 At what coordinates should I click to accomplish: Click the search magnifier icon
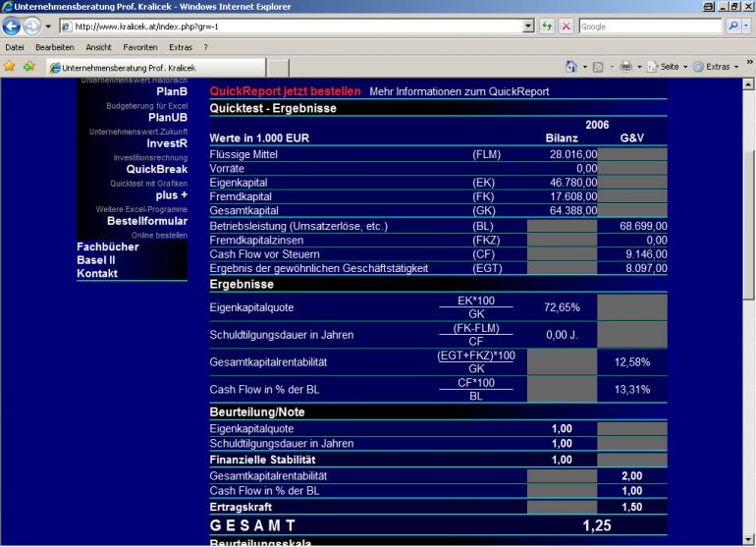point(735,27)
